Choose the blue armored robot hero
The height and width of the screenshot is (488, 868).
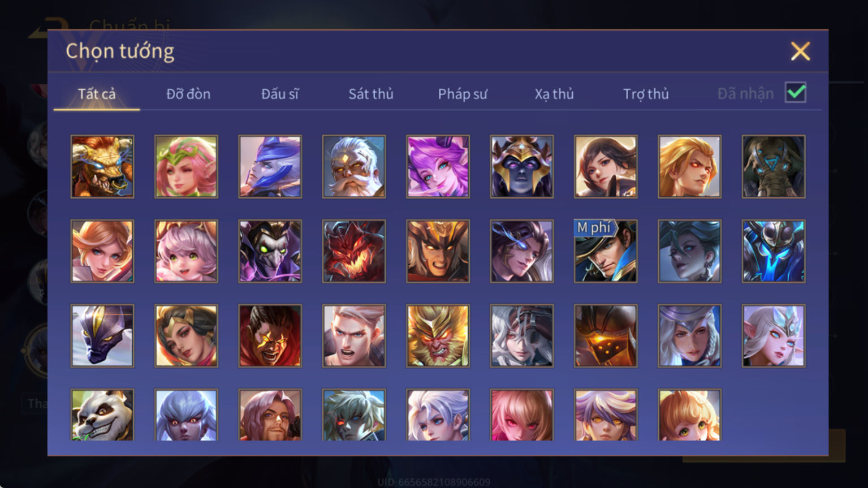coord(774,251)
